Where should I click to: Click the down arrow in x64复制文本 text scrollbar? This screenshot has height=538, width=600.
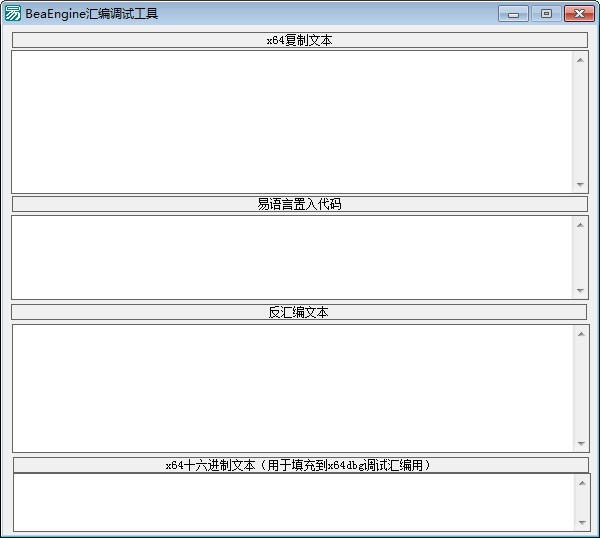click(x=580, y=185)
